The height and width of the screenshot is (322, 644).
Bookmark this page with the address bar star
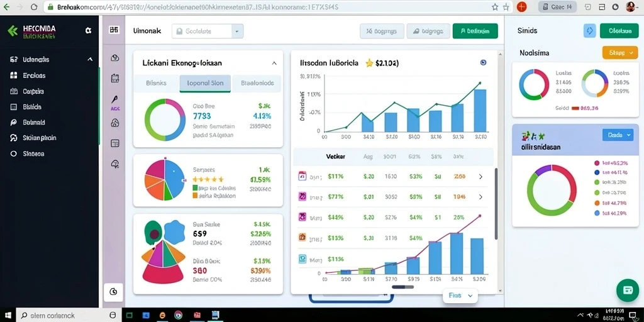click(495, 7)
